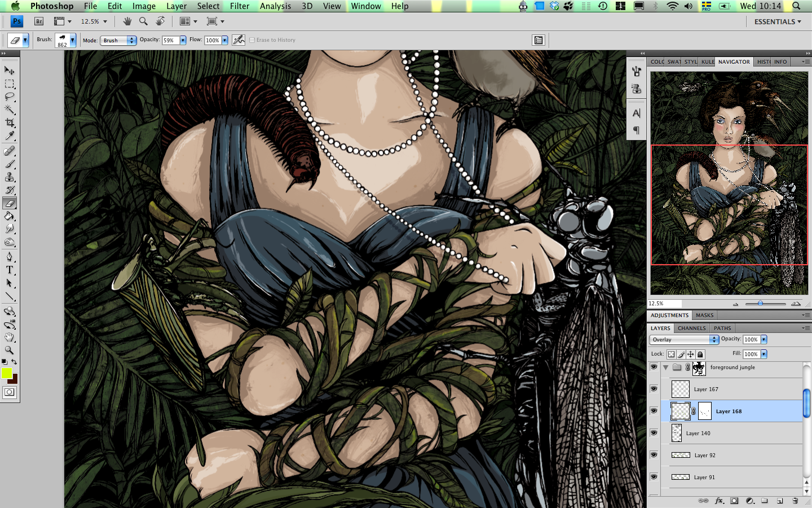Open the eraser Mode dropdown
This screenshot has height=508, width=812.
(x=118, y=40)
